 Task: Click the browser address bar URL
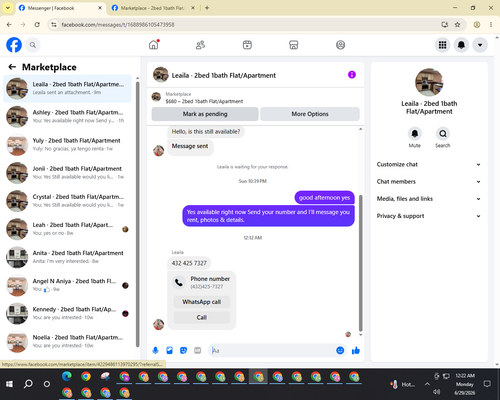click(118, 25)
